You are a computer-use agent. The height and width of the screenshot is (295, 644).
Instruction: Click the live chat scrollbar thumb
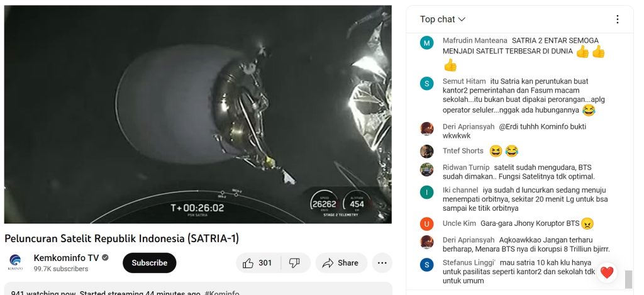click(628, 279)
